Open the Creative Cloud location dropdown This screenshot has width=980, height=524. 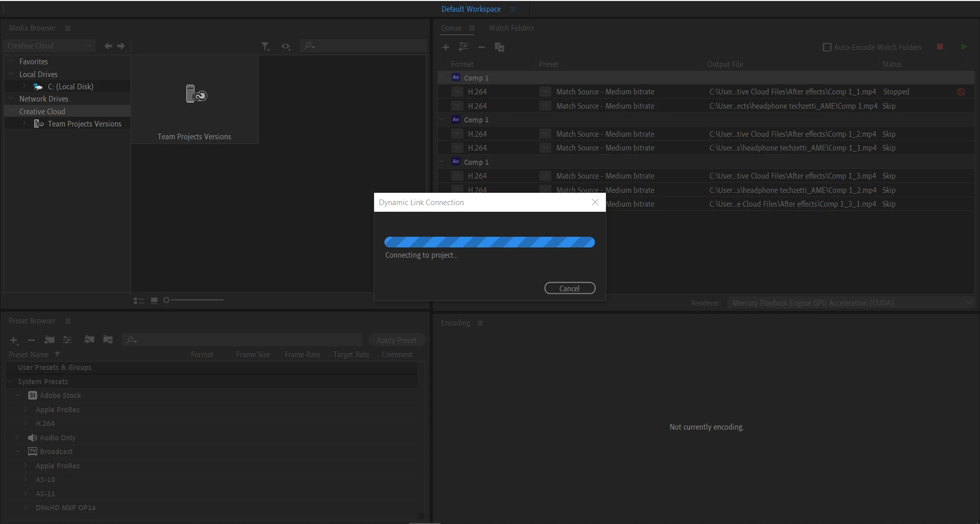coord(50,46)
